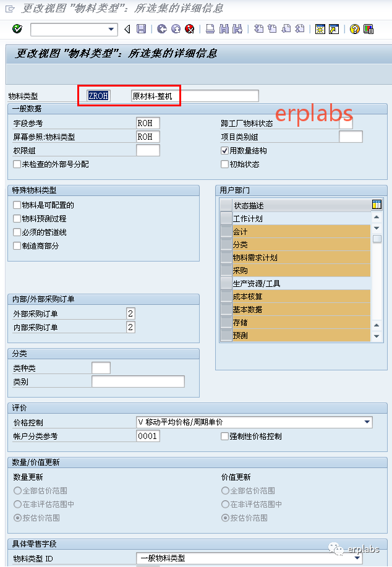Select the 会计 row selector

[226, 231]
